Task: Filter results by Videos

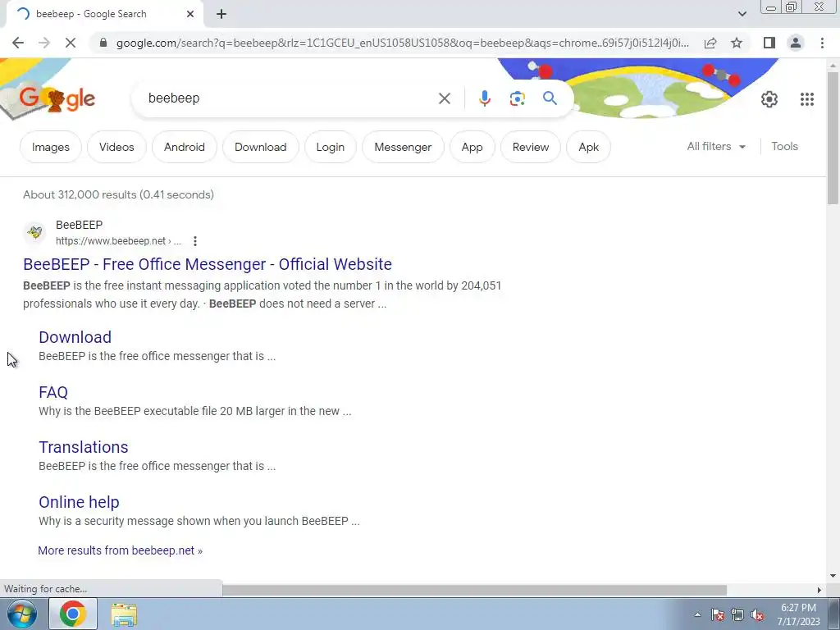Action: [116, 147]
